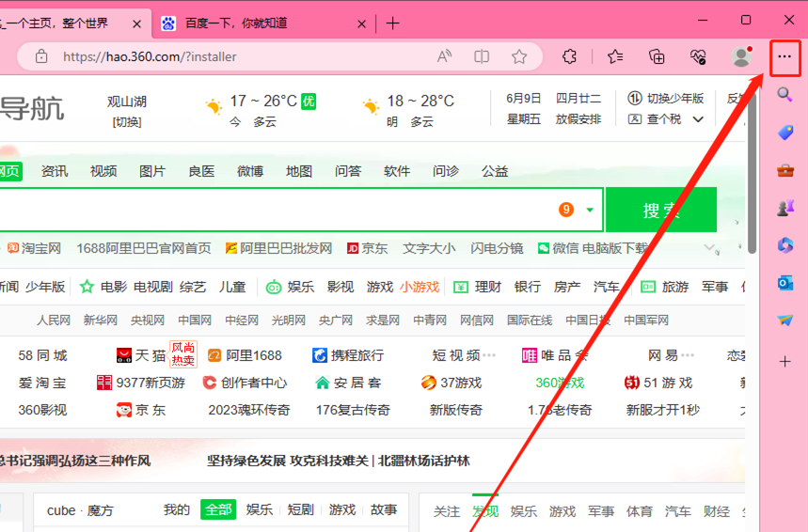This screenshot has height=532, width=808.
Task: Switch to the 百度一下 tab
Action: click(x=263, y=23)
